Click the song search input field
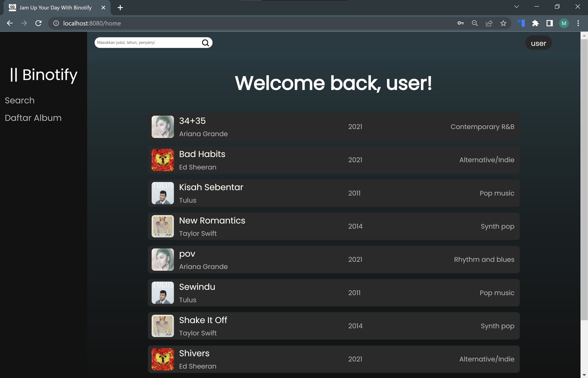Screen dimensions: 588x378 tap(147, 42)
